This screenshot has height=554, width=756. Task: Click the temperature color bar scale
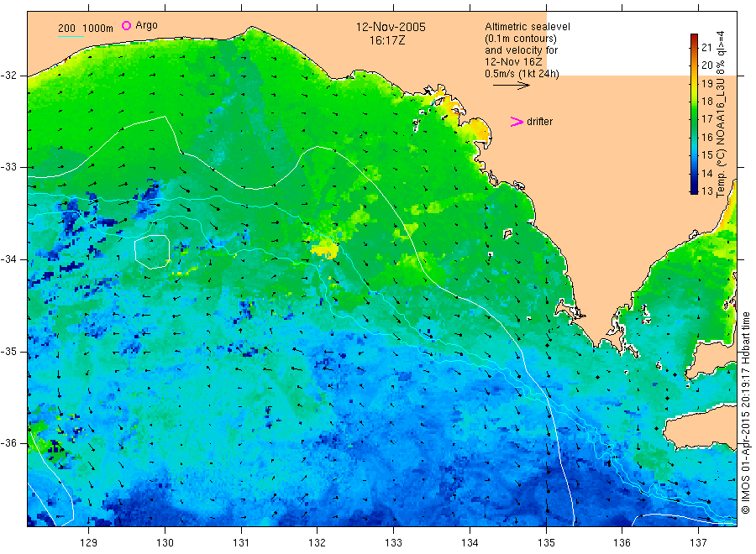(694, 113)
